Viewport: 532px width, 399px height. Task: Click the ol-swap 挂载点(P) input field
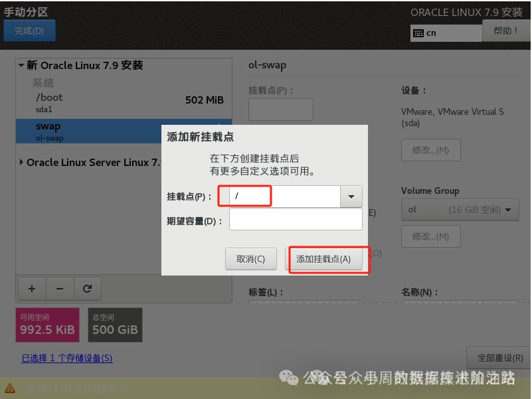point(280,110)
